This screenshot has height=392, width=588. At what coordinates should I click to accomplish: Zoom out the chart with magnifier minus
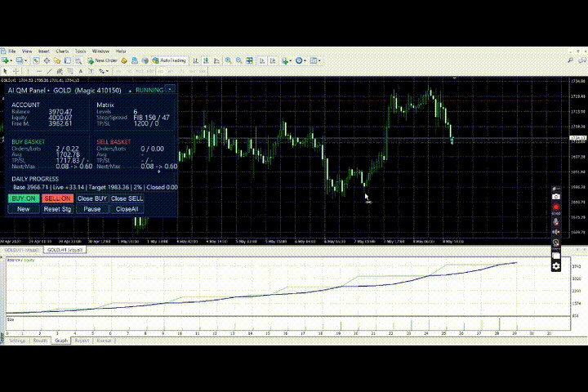pyautogui.click(x=238, y=60)
